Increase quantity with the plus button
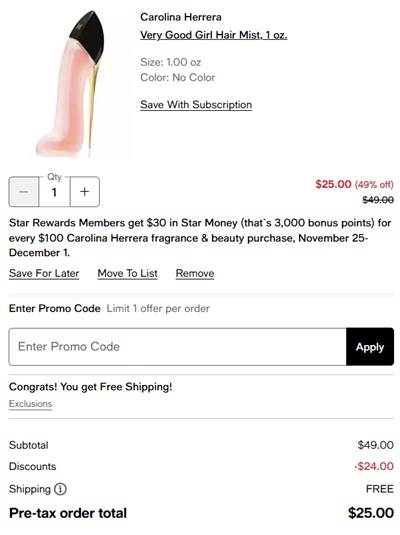This screenshot has width=400, height=535. click(85, 192)
